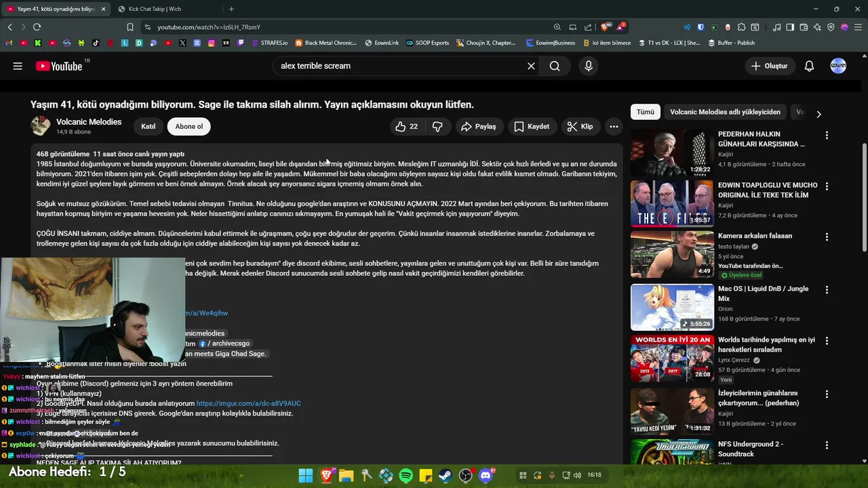Open the account avatar menu
The width and height of the screenshot is (868, 488).
tap(838, 66)
